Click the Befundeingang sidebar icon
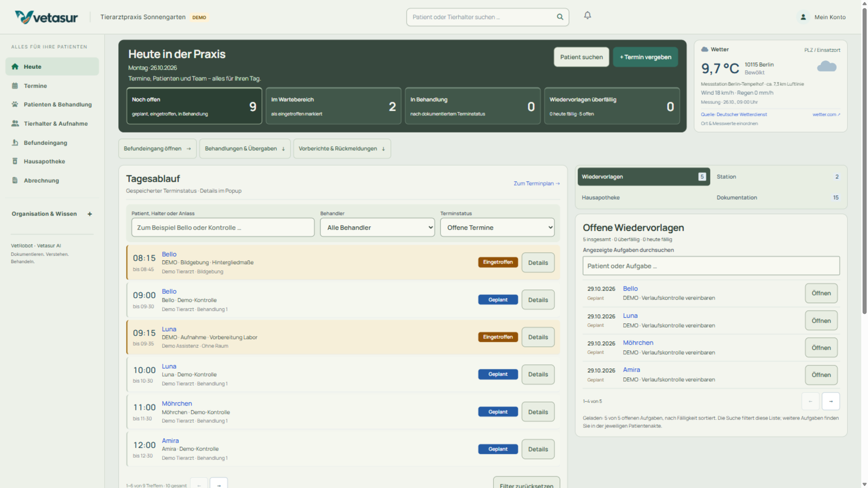The height and width of the screenshot is (488, 868). [15, 143]
